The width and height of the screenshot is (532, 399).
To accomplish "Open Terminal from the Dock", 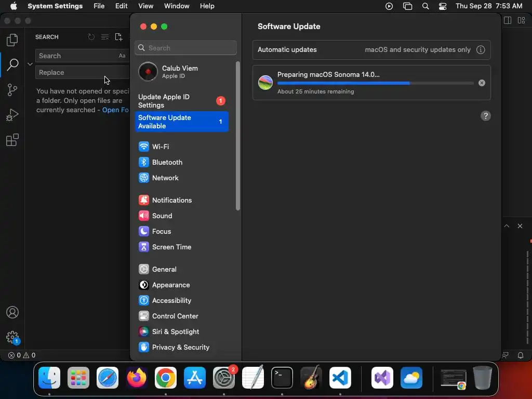I will coord(282,378).
